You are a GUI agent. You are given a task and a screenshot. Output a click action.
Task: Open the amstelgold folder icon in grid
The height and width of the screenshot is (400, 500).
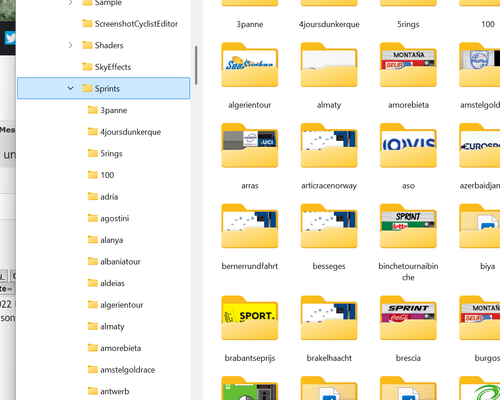click(x=480, y=65)
